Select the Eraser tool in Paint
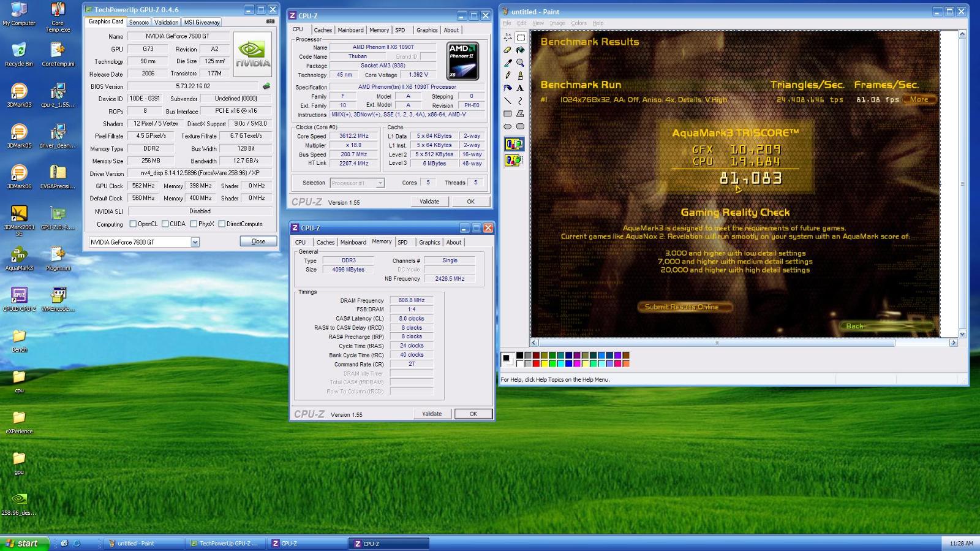 coord(508,50)
